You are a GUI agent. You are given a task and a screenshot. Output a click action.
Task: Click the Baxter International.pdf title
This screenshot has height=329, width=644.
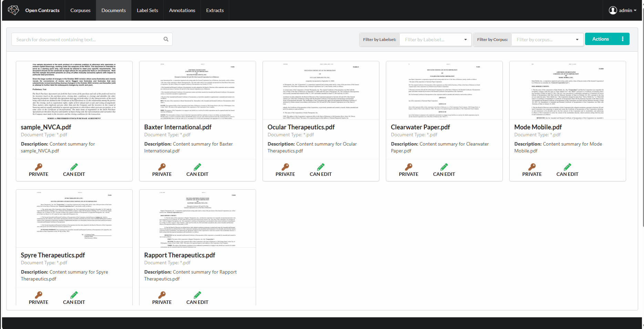[x=178, y=127]
